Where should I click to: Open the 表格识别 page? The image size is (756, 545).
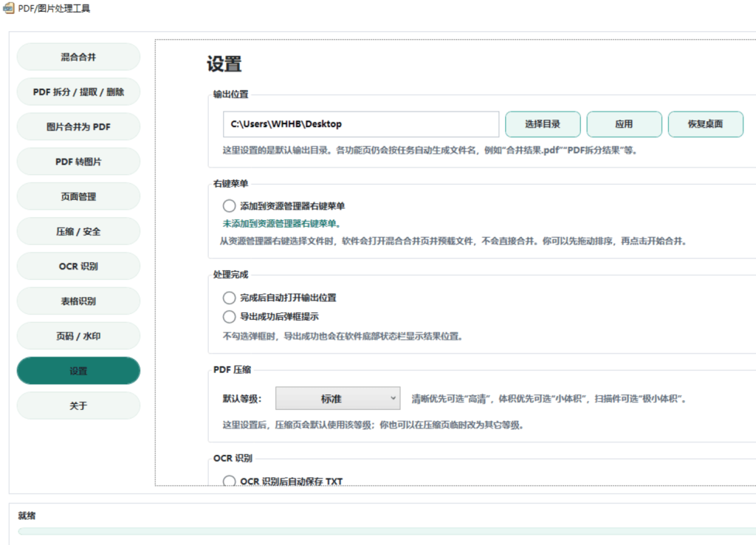click(x=78, y=301)
